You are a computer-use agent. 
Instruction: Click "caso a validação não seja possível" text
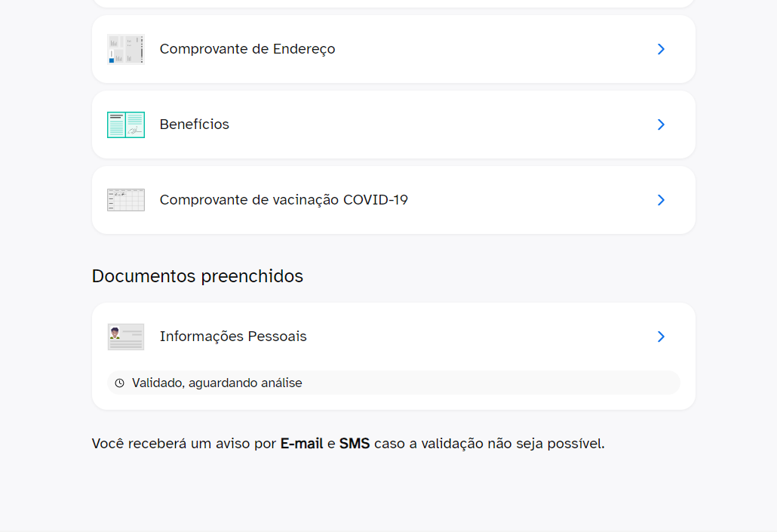[489, 444]
